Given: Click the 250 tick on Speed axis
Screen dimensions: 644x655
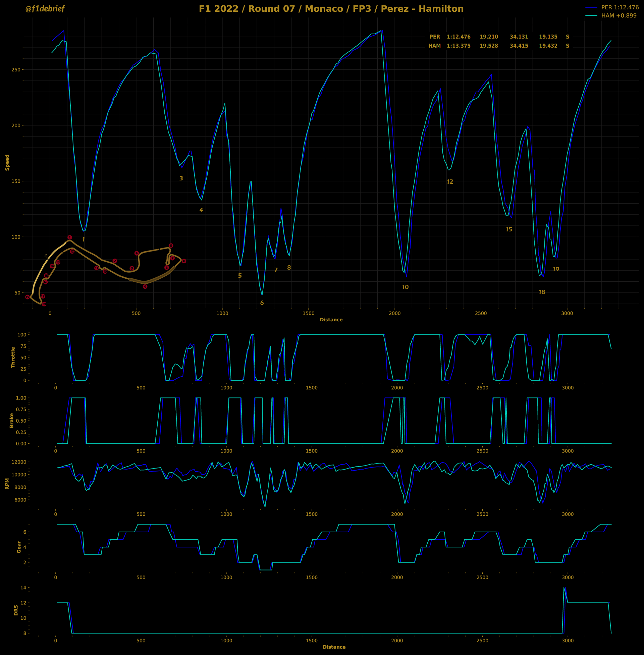Looking at the screenshot, I should pyautogui.click(x=16, y=70).
